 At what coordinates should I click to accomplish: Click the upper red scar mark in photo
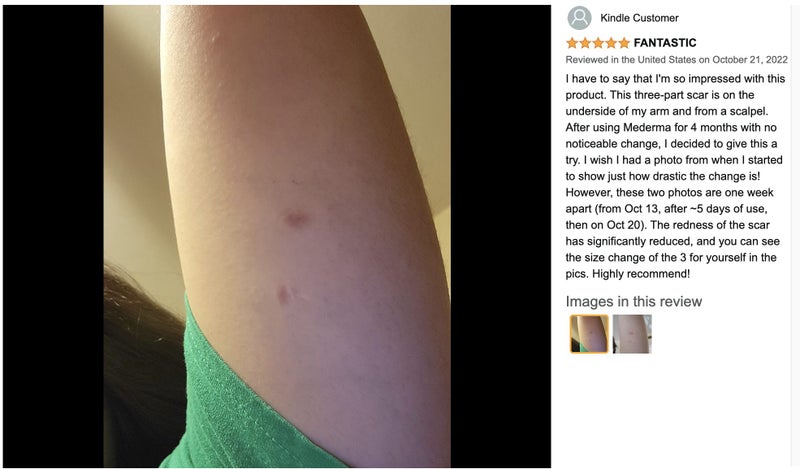295,218
